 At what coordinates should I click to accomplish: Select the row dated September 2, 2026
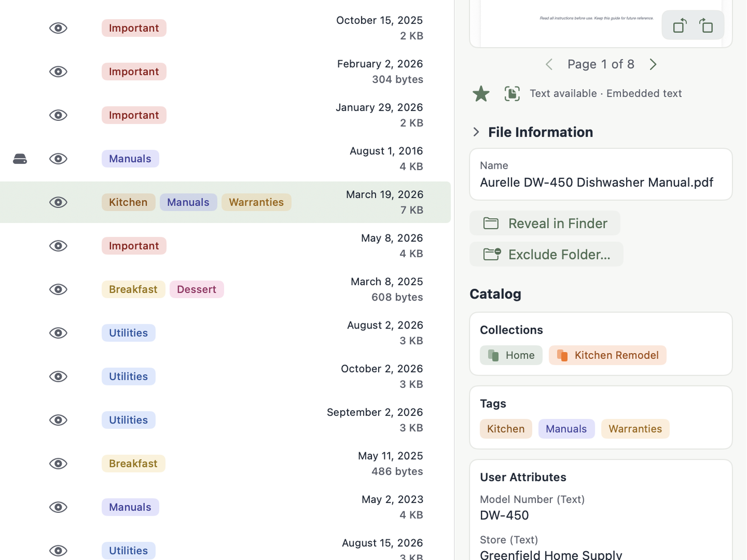[x=225, y=420]
